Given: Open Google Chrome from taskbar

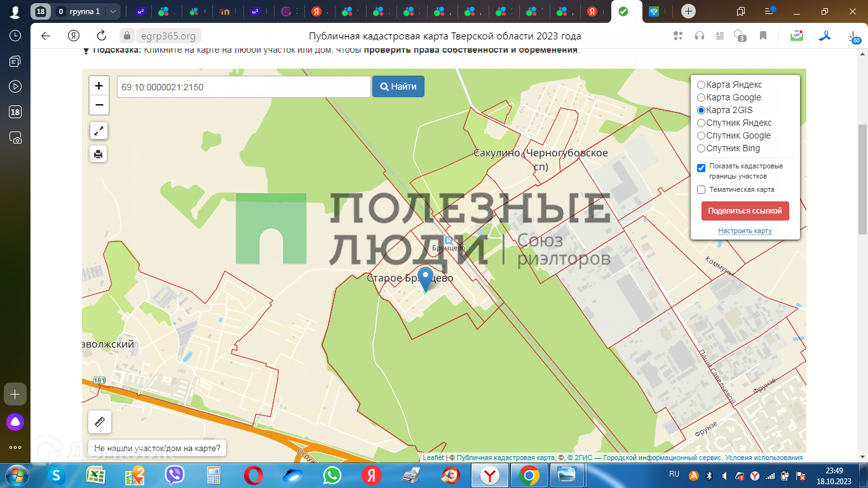Looking at the screenshot, I should (529, 475).
